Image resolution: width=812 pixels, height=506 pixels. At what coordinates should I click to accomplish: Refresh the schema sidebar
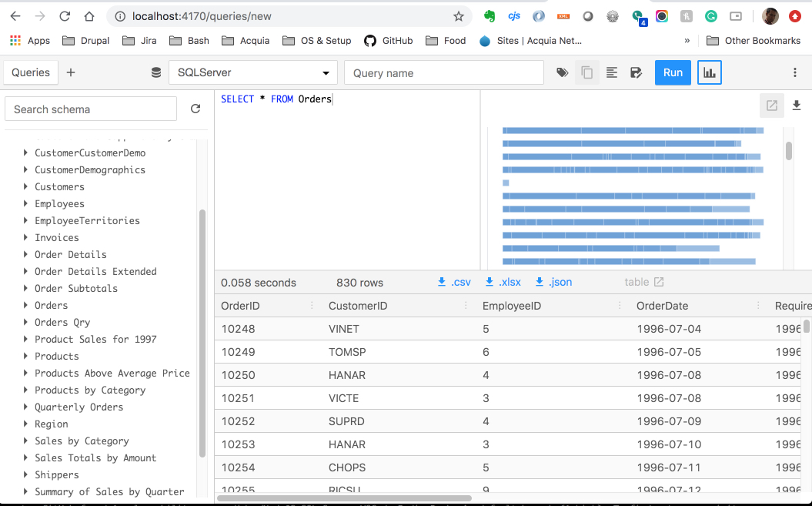pyautogui.click(x=195, y=109)
